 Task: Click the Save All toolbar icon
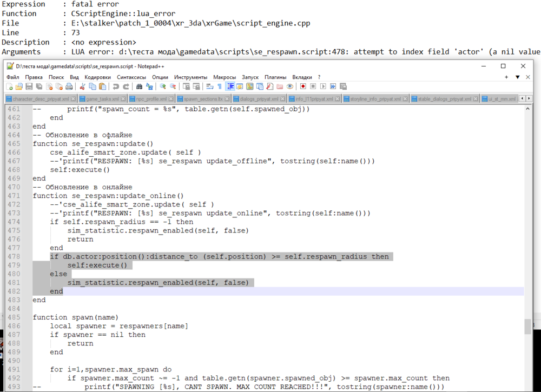pyautogui.click(x=38, y=87)
